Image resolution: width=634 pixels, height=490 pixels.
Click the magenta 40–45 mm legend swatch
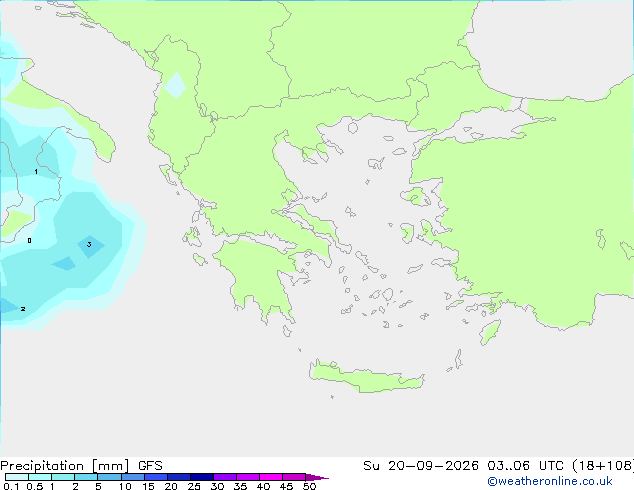click(271, 477)
